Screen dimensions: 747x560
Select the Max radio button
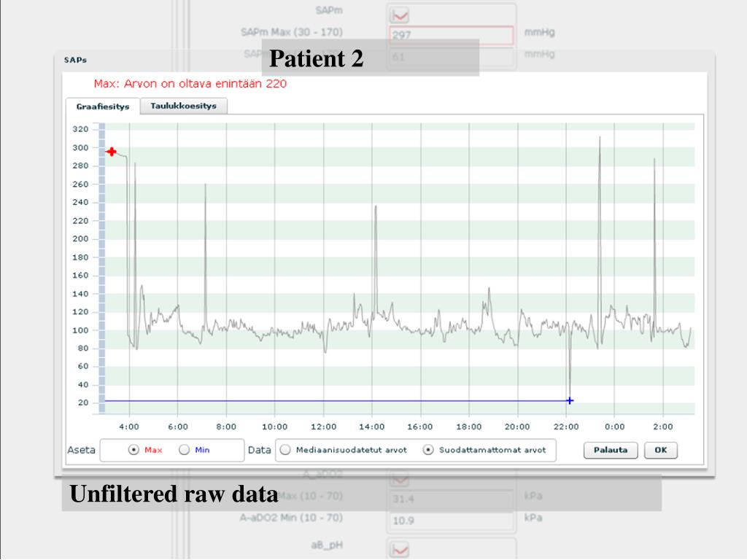tap(134, 449)
